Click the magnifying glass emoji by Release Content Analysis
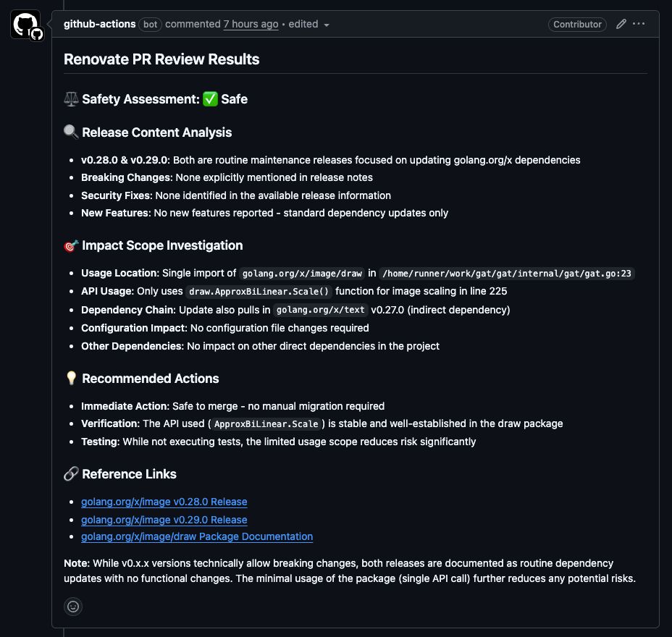672x637 pixels. tap(71, 132)
